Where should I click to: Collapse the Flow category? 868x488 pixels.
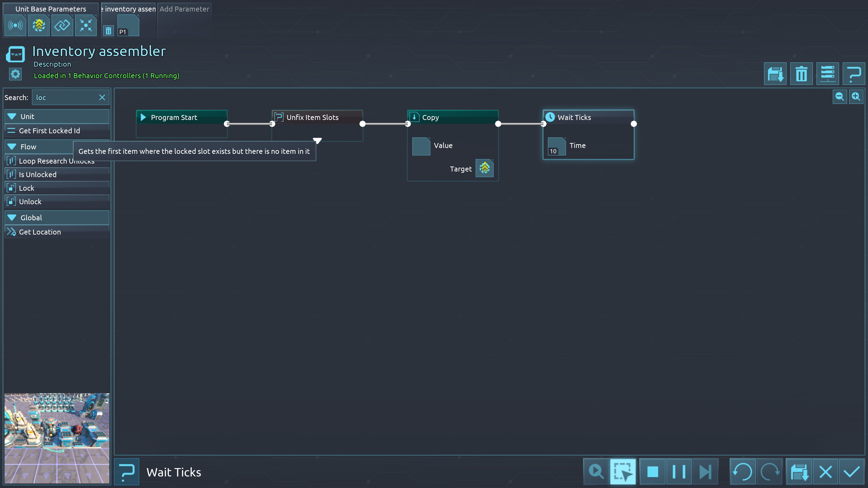pyautogui.click(x=12, y=147)
